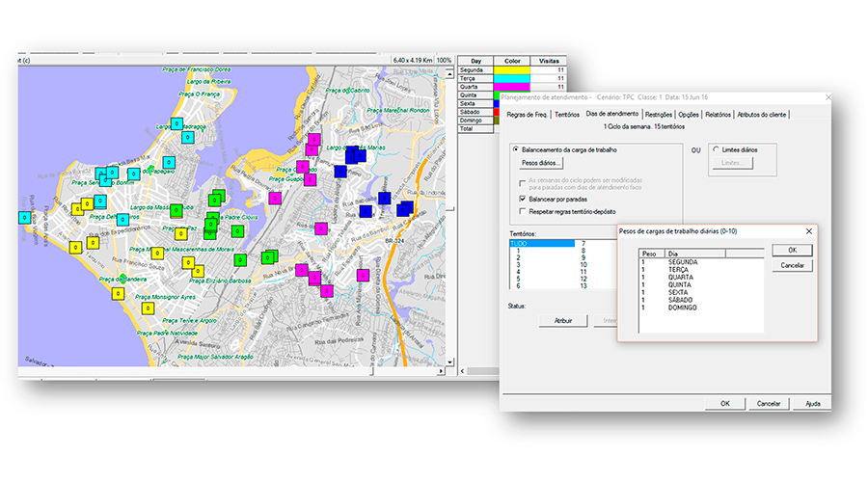868x482 pixels.
Task: Close the Planejamento de atendimento window
Action: click(827, 97)
